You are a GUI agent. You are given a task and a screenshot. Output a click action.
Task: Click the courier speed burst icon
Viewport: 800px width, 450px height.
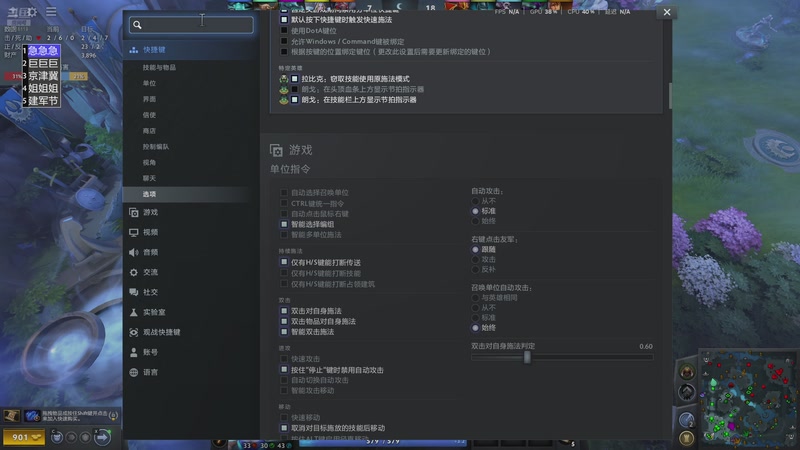pos(71,437)
